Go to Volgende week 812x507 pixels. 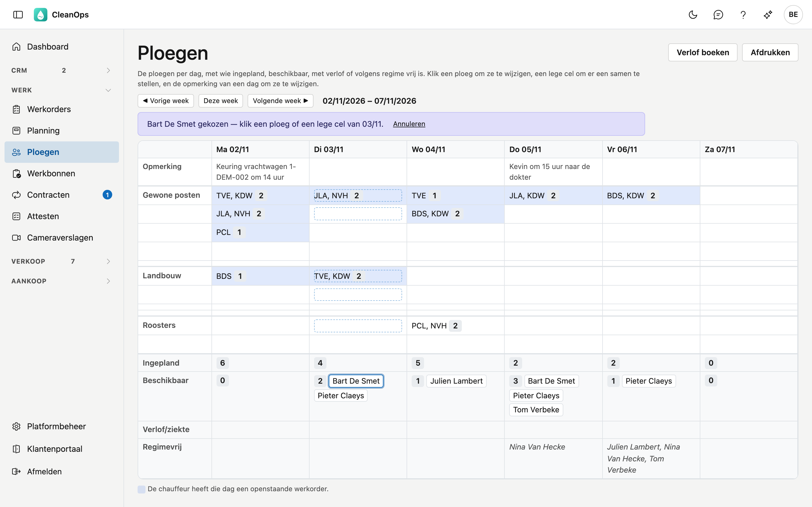[x=280, y=101]
